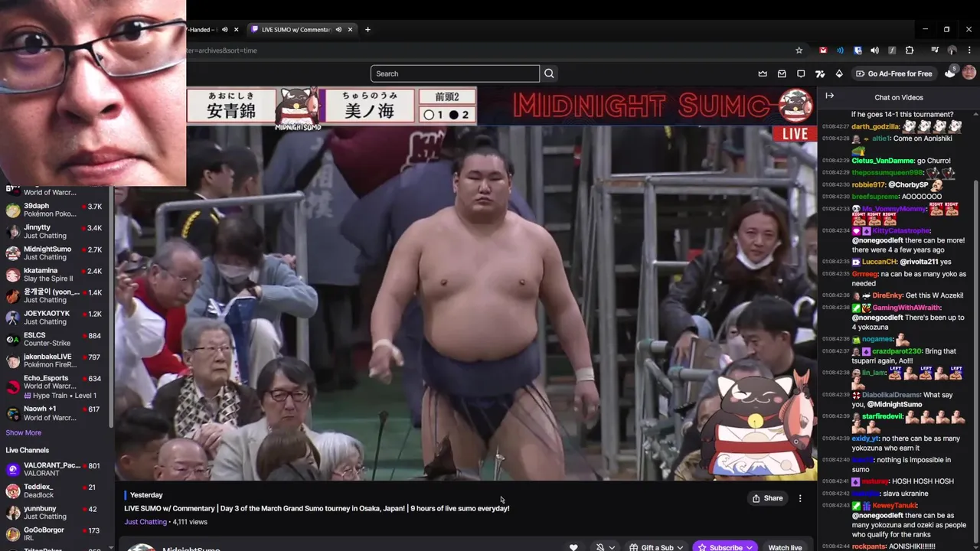The height and width of the screenshot is (551, 980).
Task: Click darth_godzilla username in chat
Action: [x=875, y=127]
